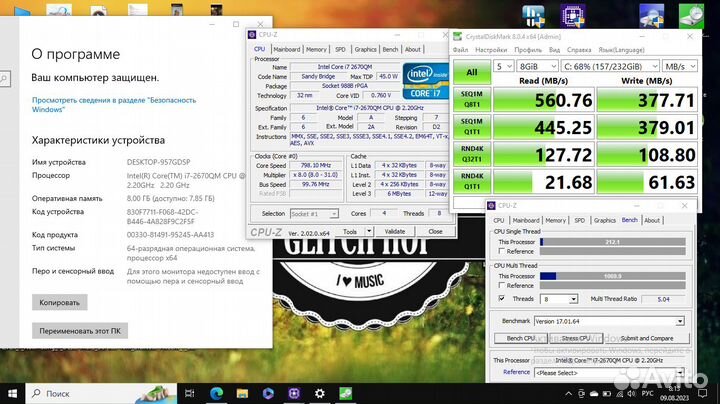Open the drive dropdown C: 68% (157/232GiB)

tap(610, 67)
